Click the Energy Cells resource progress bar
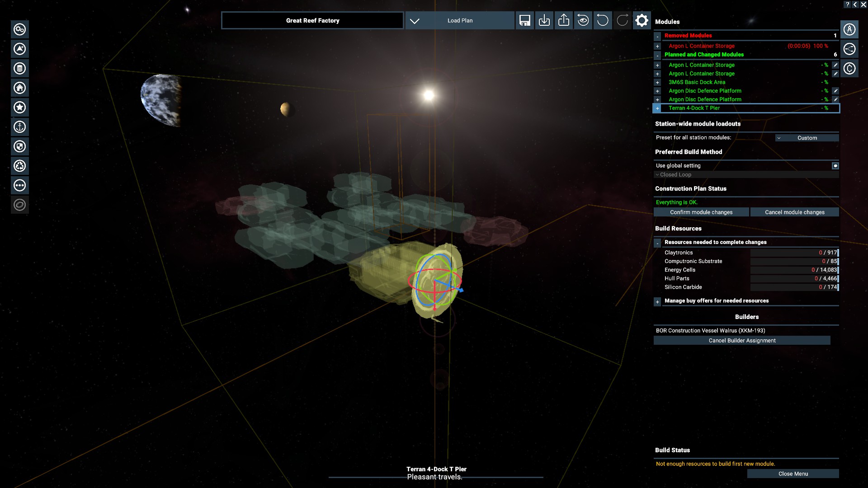Viewport: 868px width, 488px height. click(x=794, y=270)
